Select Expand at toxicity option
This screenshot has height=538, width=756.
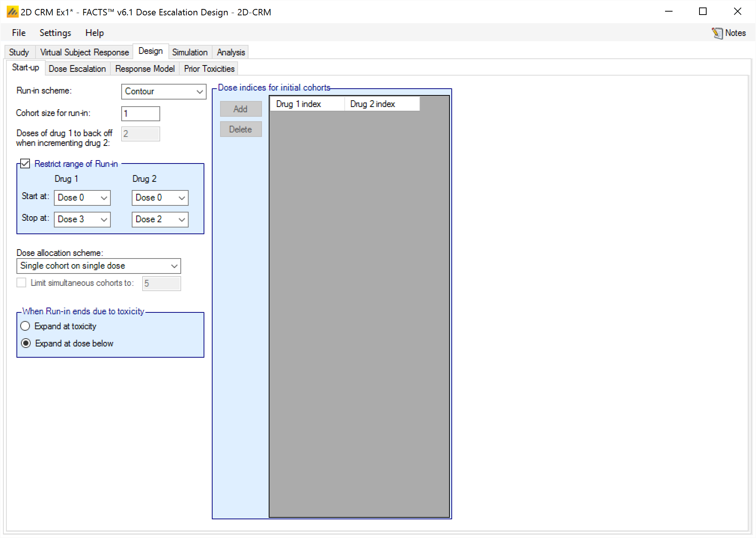(x=25, y=326)
